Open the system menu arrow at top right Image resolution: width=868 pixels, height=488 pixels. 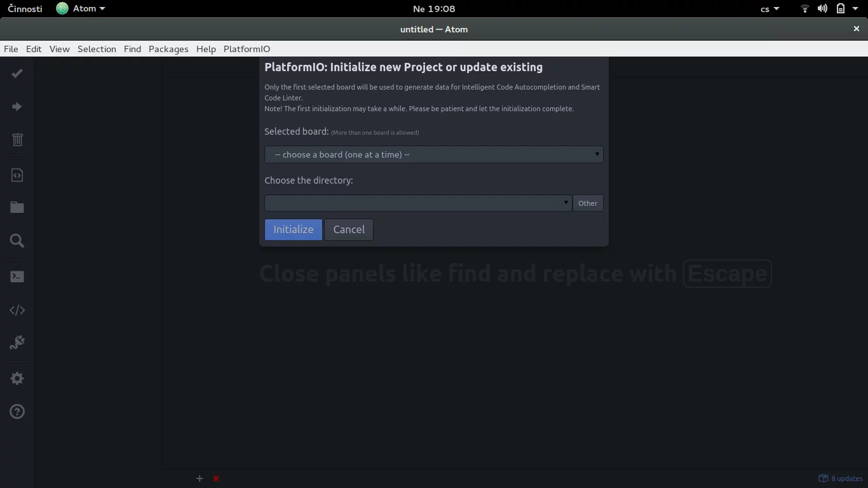point(855,9)
